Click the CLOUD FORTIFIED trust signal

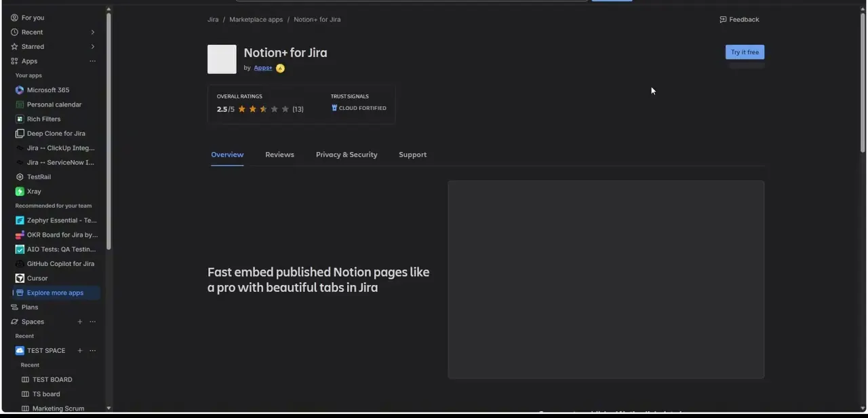pos(359,108)
